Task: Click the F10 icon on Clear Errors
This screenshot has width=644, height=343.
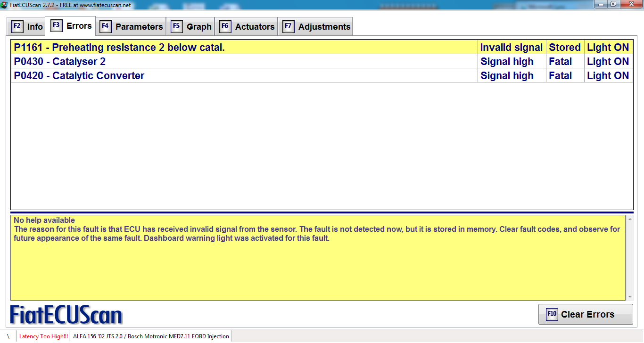Action: pyautogui.click(x=552, y=314)
